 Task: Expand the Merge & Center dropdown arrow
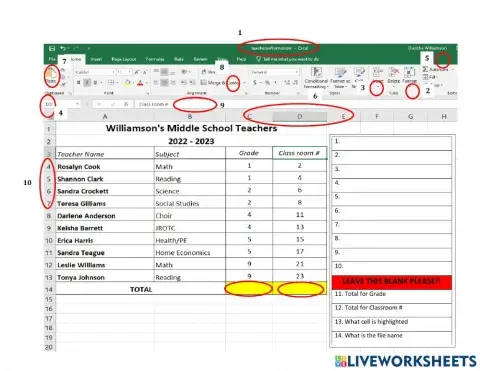point(244,83)
